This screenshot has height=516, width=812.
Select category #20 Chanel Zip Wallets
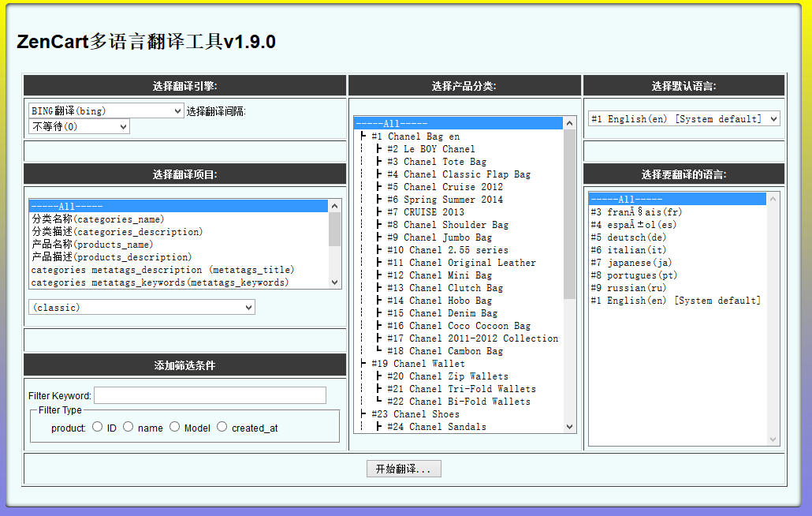point(458,376)
